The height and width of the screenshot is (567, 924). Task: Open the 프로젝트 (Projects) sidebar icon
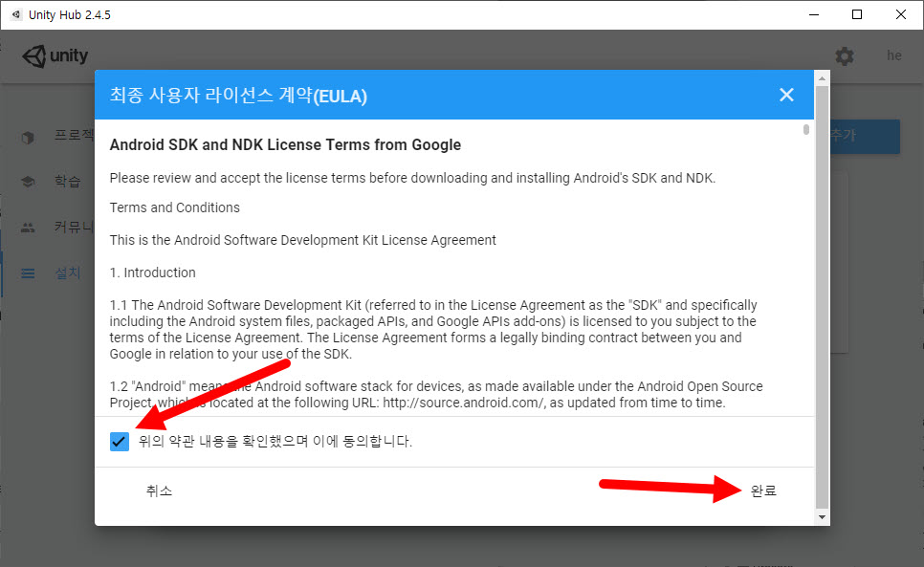pos(28,137)
